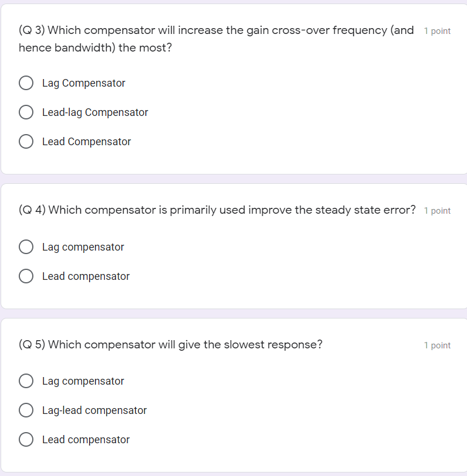This screenshot has width=467, height=476.
Task: Choose Lead-lag Compensator radio circle in Q3
Action: [x=26, y=112]
